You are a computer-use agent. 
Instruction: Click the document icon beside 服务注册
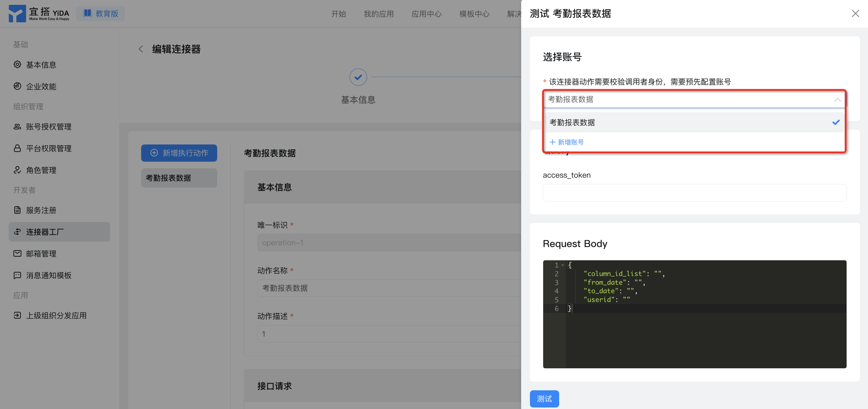[17, 210]
